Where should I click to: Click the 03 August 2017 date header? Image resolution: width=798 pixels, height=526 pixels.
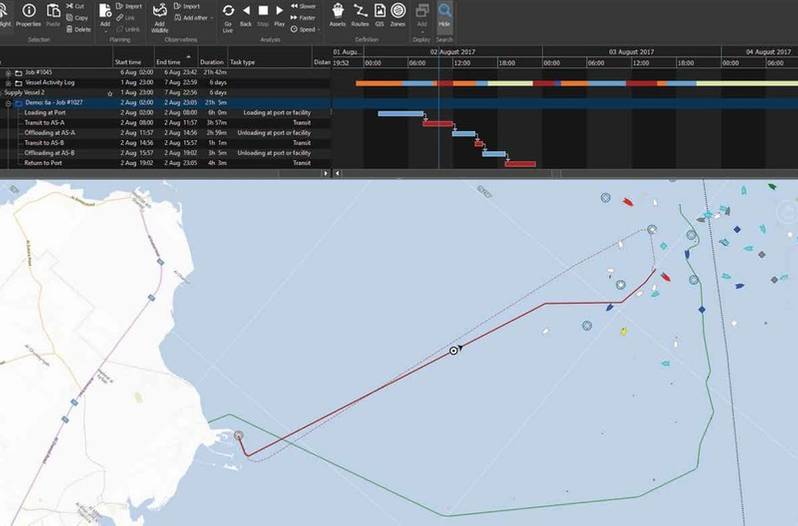coord(632,52)
